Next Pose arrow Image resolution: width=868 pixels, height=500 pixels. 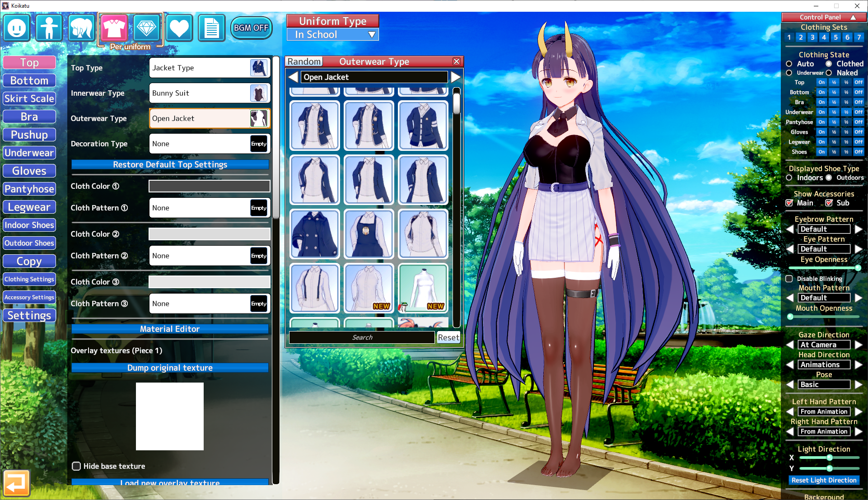coord(859,384)
